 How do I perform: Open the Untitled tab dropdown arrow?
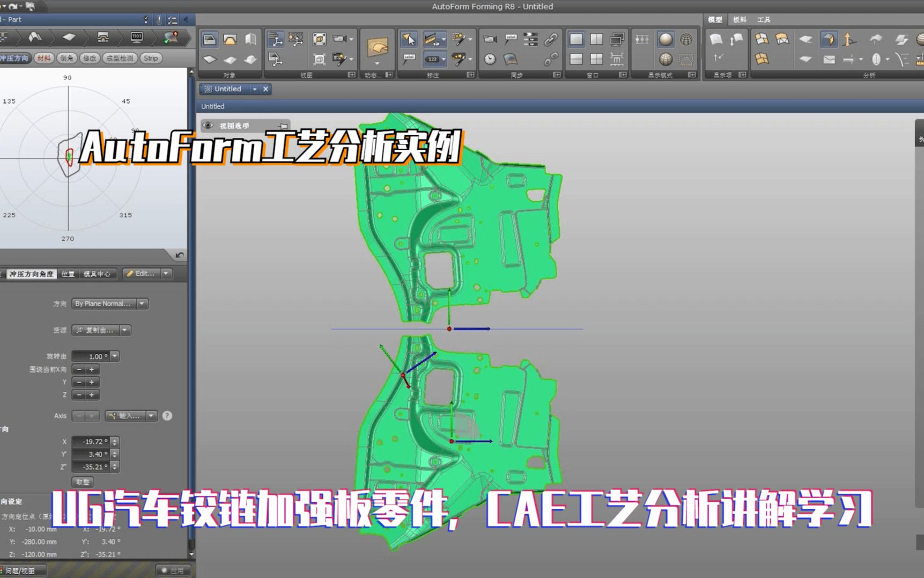click(x=255, y=89)
